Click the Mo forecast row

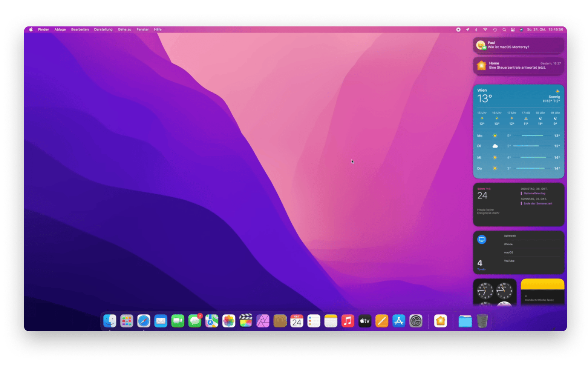(519, 135)
